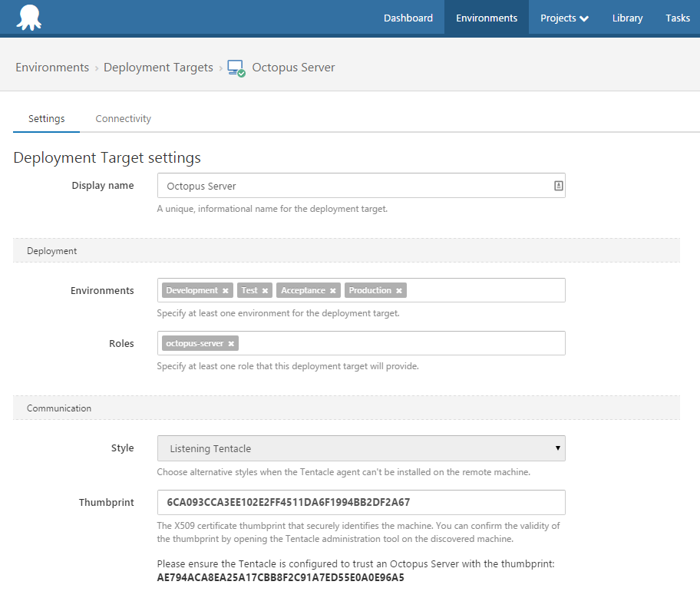Click into the Display name input field
Image resolution: width=700 pixels, height=598 pixels.
[362, 186]
